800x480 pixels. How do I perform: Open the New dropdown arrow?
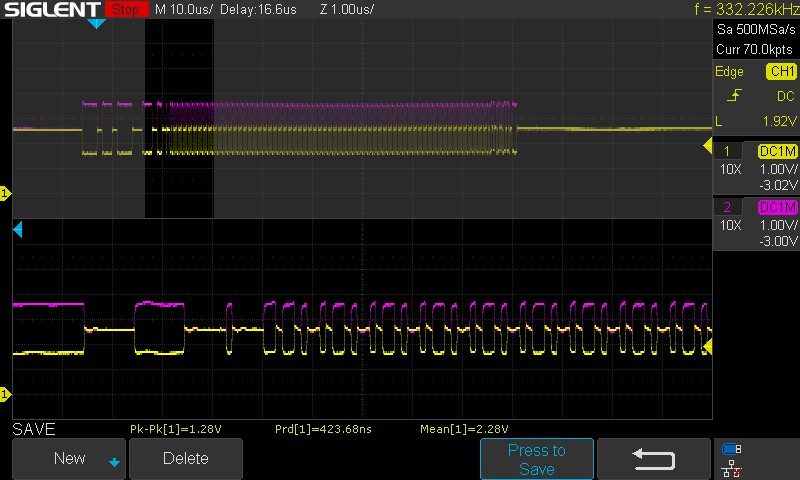coord(114,462)
